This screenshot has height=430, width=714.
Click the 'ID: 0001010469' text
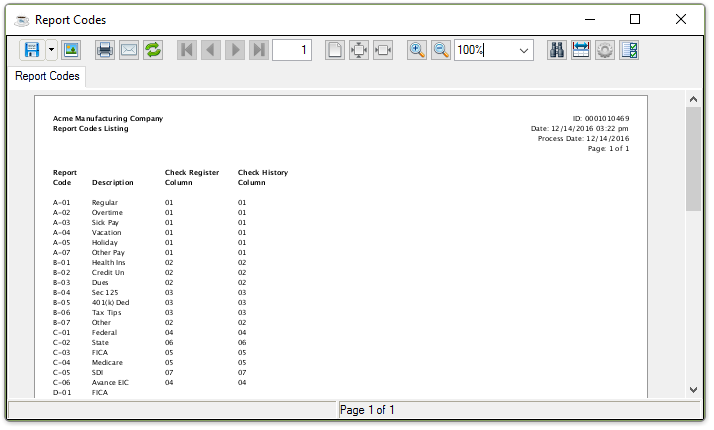point(601,118)
